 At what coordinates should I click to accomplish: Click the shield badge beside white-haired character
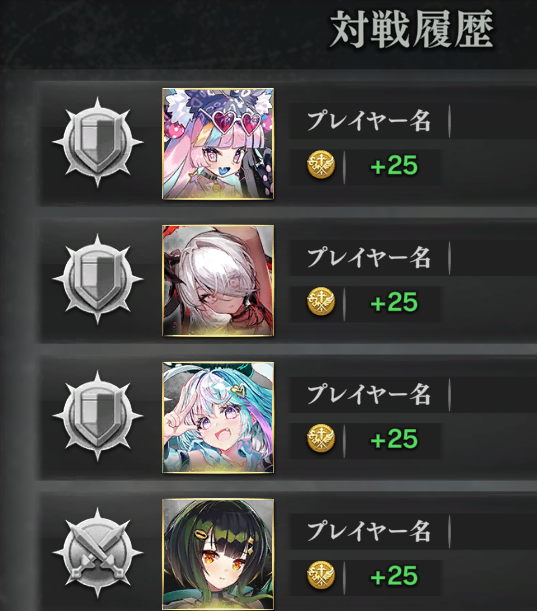coord(98,279)
